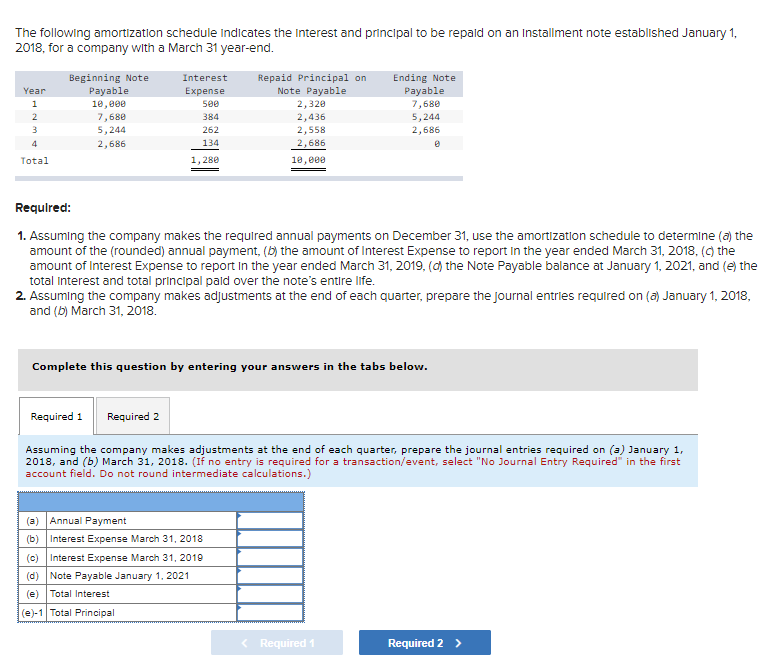
Task: Click the 134 interest expense cell
Action: 211,143
